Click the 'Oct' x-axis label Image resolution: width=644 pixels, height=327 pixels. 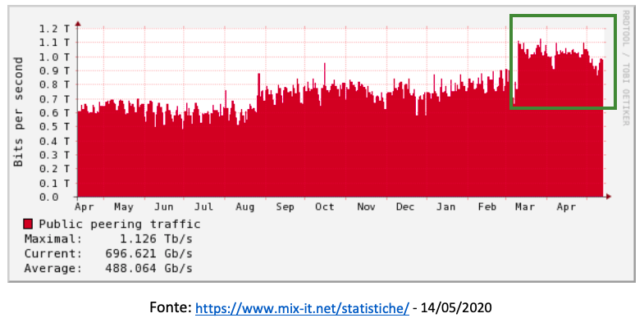(325, 207)
